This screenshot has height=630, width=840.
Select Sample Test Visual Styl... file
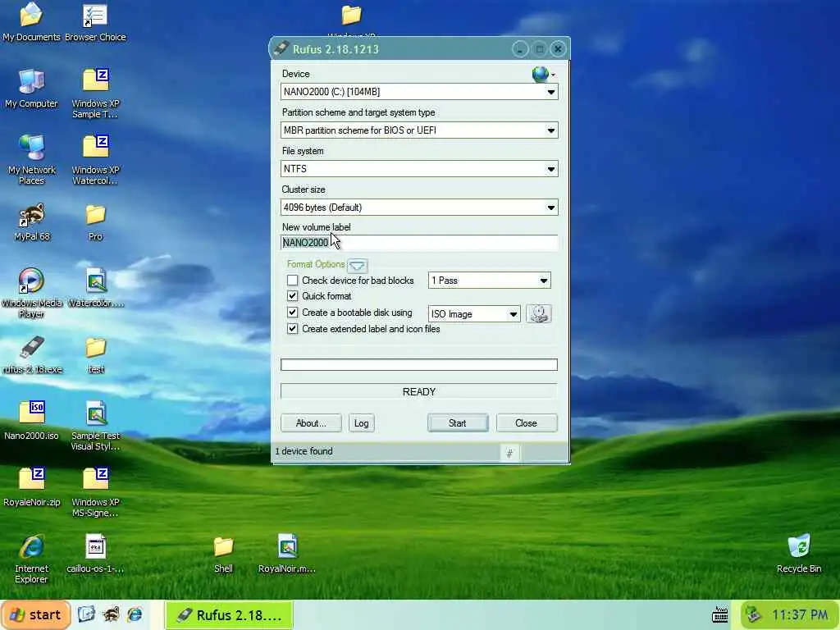pyautogui.click(x=95, y=426)
